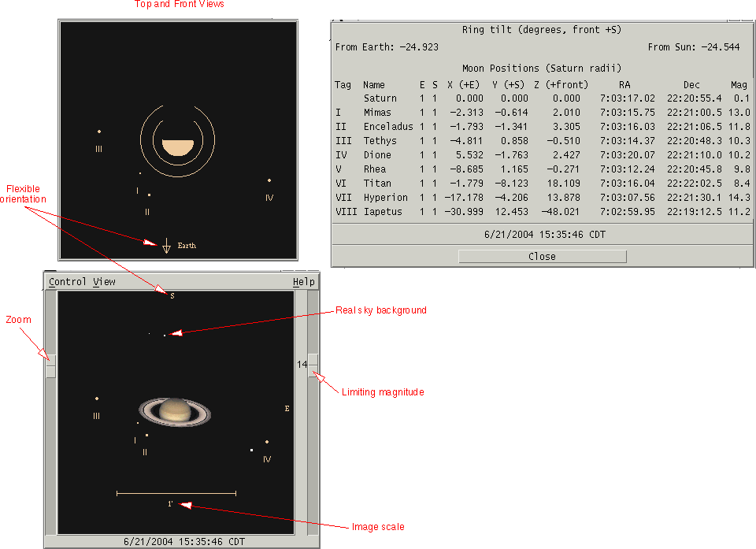
Task: Click moon III dot in the sky view
Action: [97, 399]
